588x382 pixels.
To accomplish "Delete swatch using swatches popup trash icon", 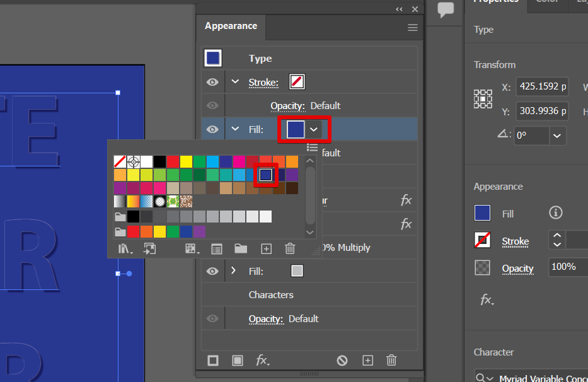I will coord(290,249).
